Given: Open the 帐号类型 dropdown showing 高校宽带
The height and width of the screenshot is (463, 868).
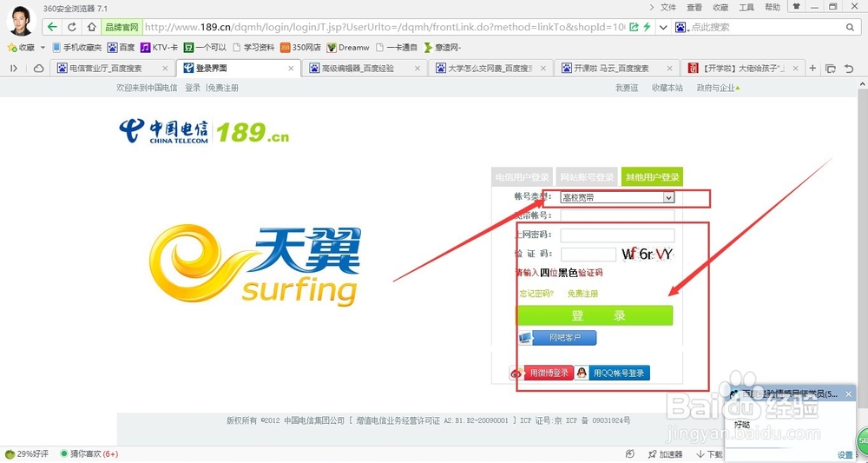Looking at the screenshot, I should [617, 197].
